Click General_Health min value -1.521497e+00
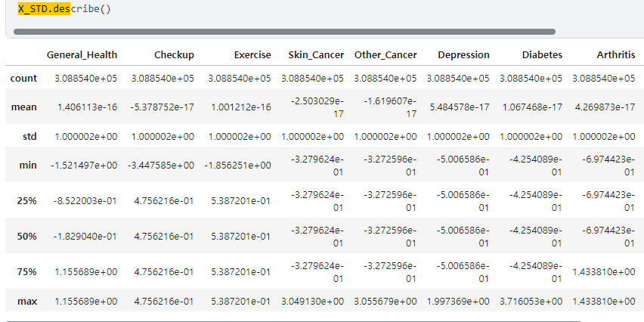644x322 pixels. coord(84,166)
